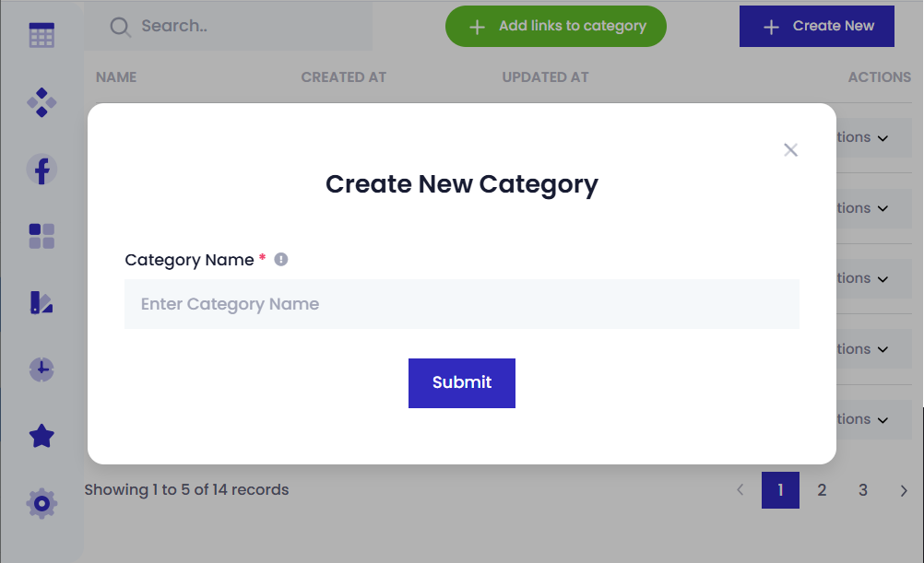Screen dimensions: 924x563
Task: Click the table grid icon in sidebar
Action: pos(41,36)
